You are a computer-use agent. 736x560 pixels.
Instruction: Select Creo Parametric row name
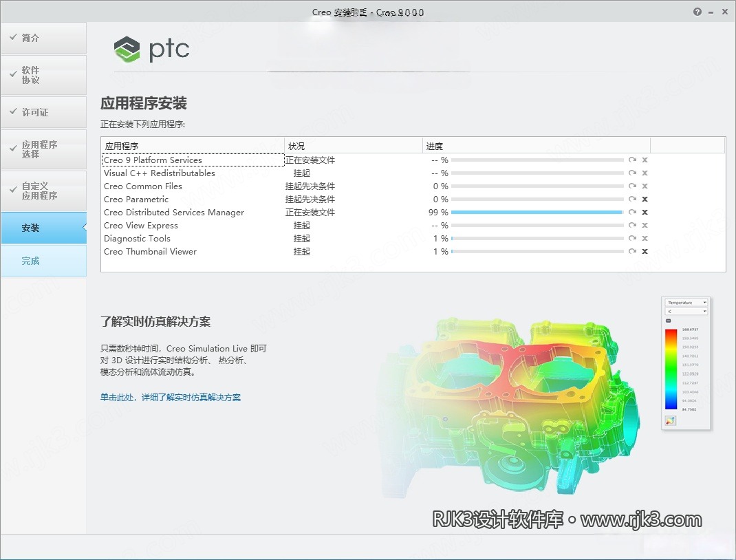click(x=136, y=199)
